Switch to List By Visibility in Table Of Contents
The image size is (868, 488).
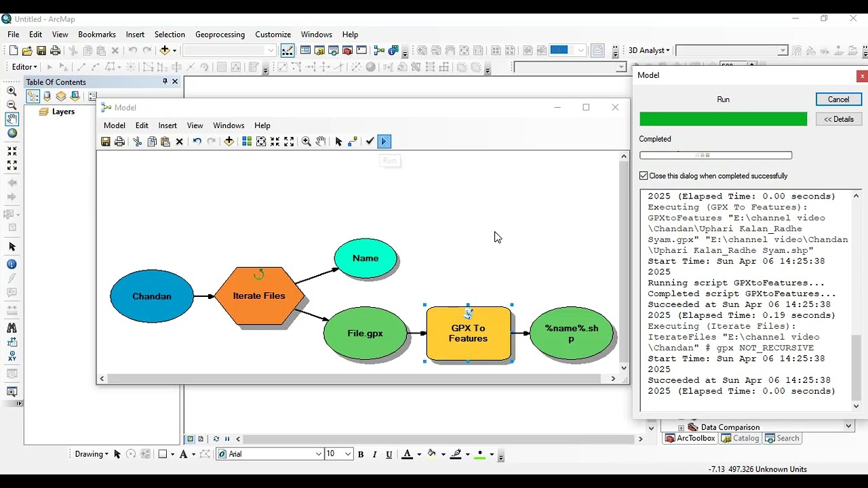tap(61, 97)
